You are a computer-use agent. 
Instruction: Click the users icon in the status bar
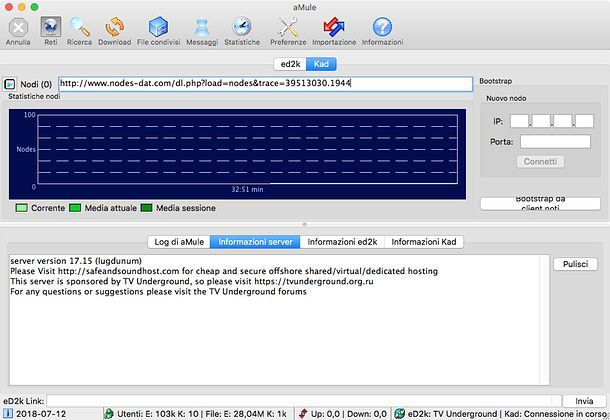(109, 414)
